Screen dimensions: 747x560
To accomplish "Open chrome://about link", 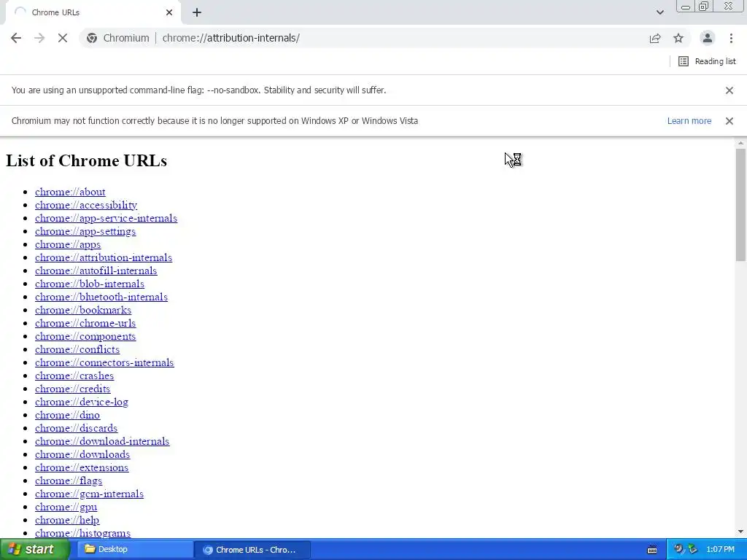I will click(70, 192).
